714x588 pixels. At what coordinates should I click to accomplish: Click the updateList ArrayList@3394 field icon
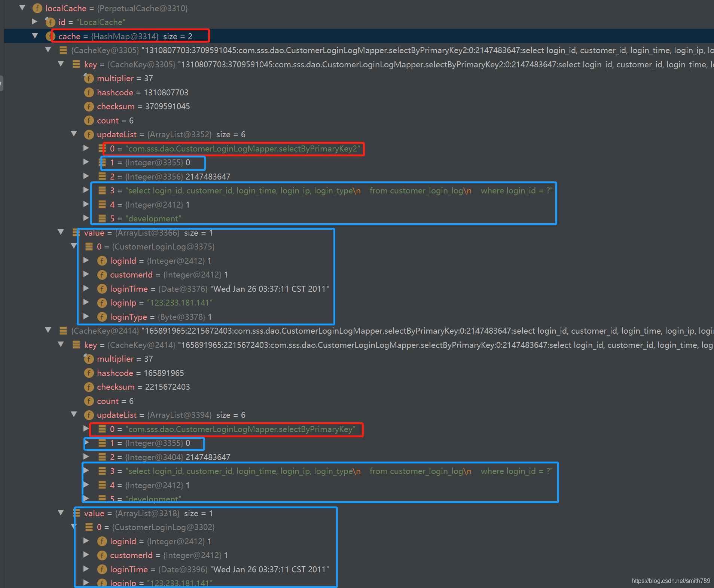89,415
